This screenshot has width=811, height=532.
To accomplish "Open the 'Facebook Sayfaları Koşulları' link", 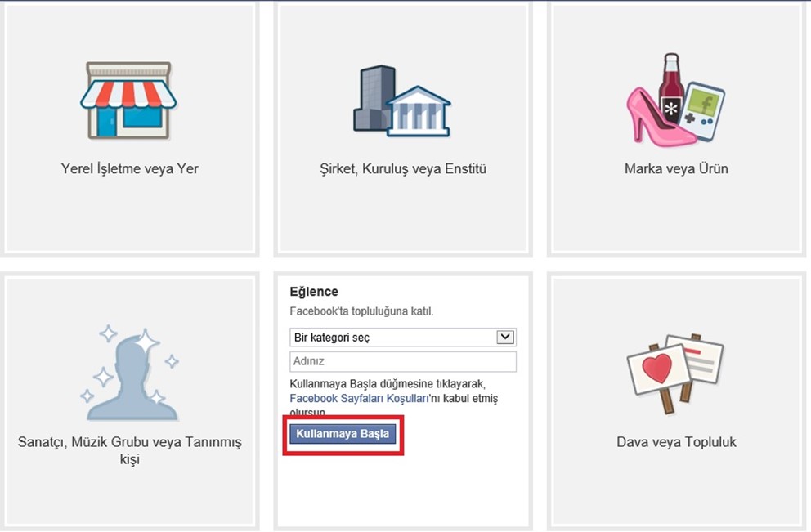I will [x=359, y=399].
